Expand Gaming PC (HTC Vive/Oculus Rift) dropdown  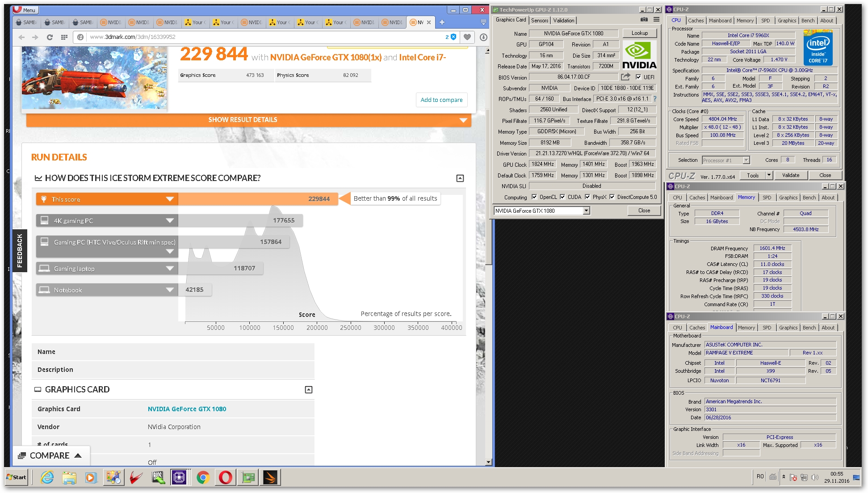pos(170,252)
